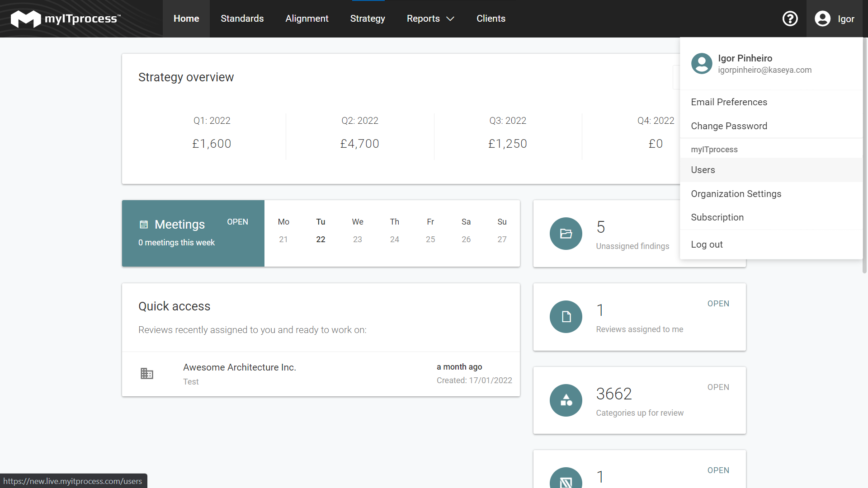Click the Q2: 2022 £4,700 amount
Image resolution: width=868 pixels, height=488 pixels.
360,144
